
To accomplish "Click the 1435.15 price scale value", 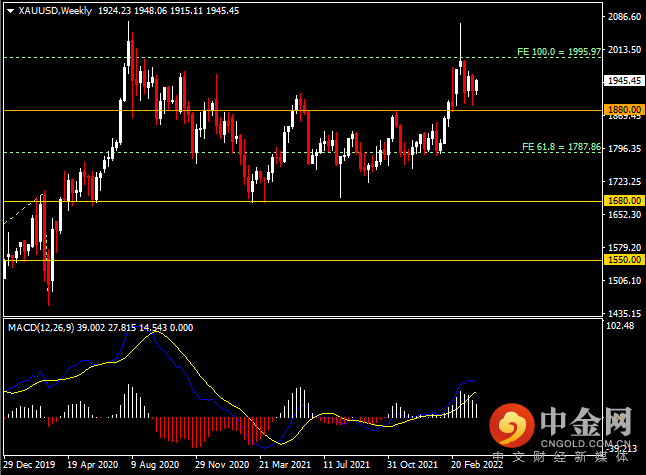I will click(x=625, y=314).
